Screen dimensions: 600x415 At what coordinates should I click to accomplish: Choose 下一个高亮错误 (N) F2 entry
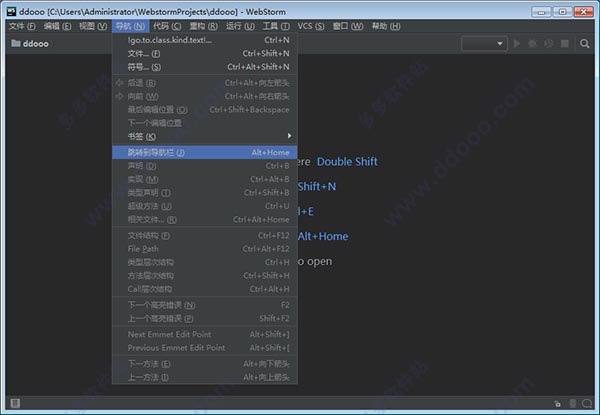(205, 305)
